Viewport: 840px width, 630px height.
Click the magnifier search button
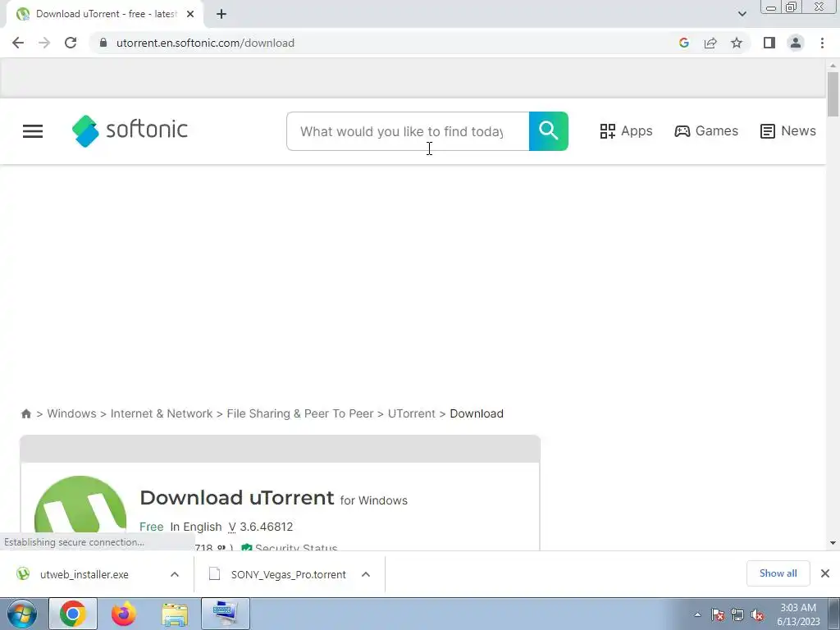[x=549, y=131]
